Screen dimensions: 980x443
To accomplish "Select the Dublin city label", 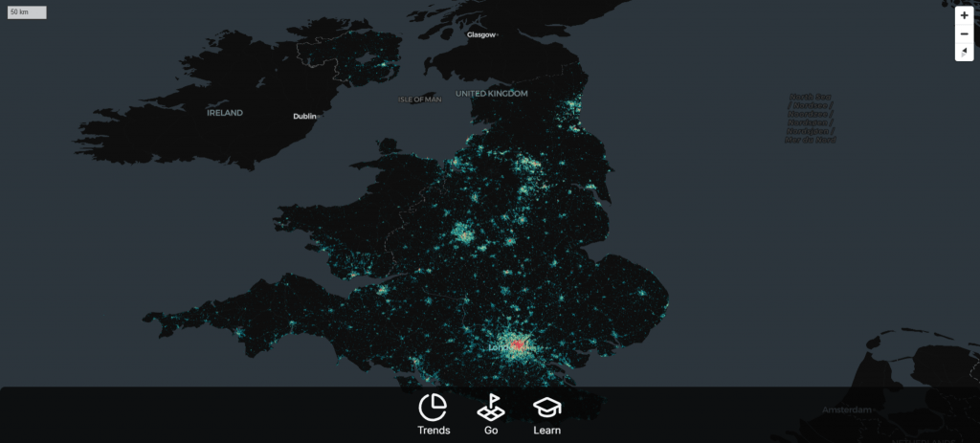I will [x=304, y=116].
